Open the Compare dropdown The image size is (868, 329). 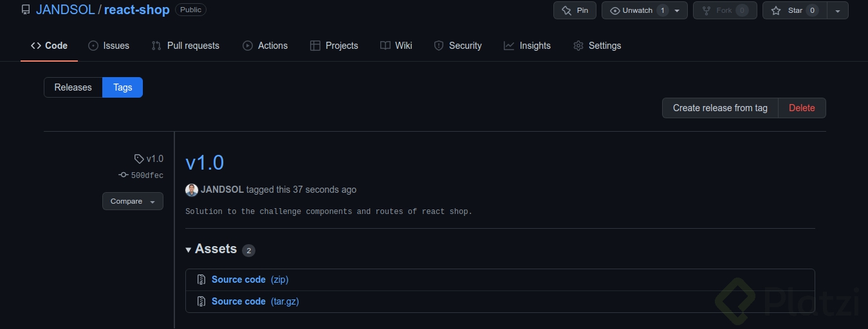[133, 201]
